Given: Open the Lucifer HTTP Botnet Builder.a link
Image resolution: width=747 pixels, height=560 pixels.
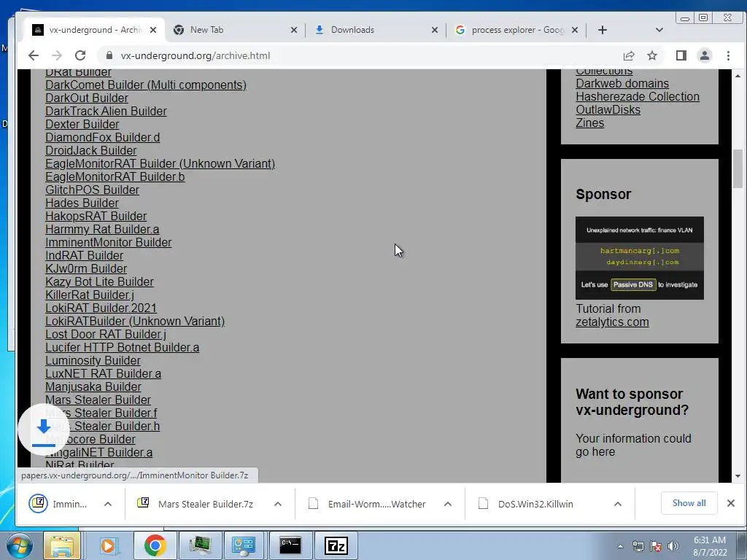Looking at the screenshot, I should [122, 348].
